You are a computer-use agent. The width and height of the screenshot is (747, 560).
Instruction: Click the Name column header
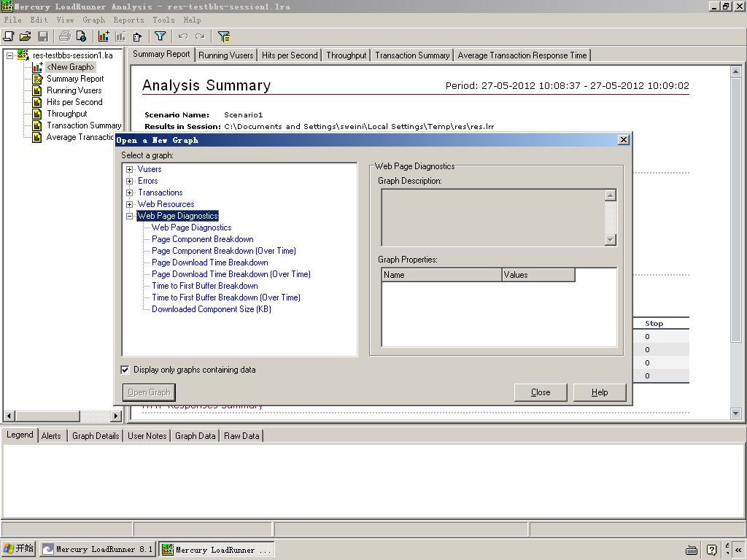tap(441, 275)
